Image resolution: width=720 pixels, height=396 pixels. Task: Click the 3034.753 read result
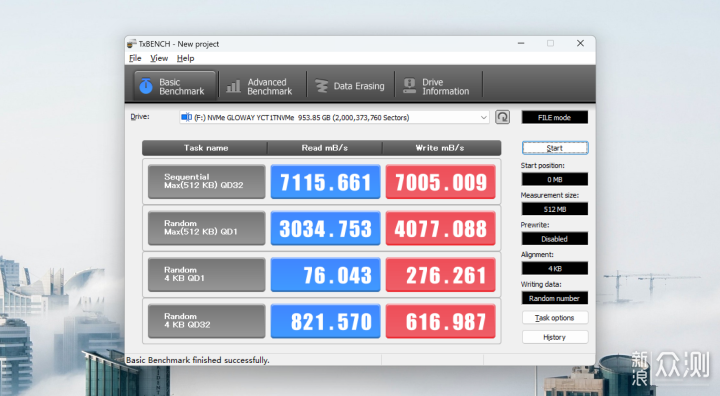tap(326, 228)
